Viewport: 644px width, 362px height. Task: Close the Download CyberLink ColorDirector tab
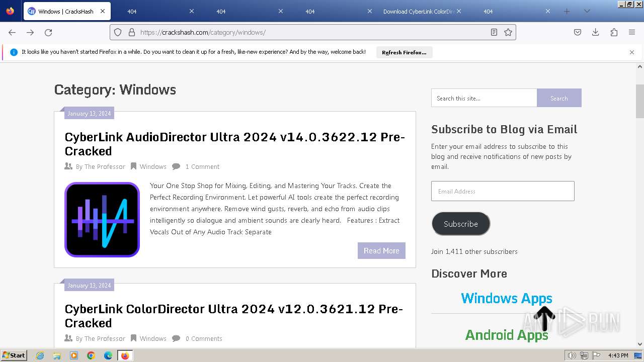point(459,11)
